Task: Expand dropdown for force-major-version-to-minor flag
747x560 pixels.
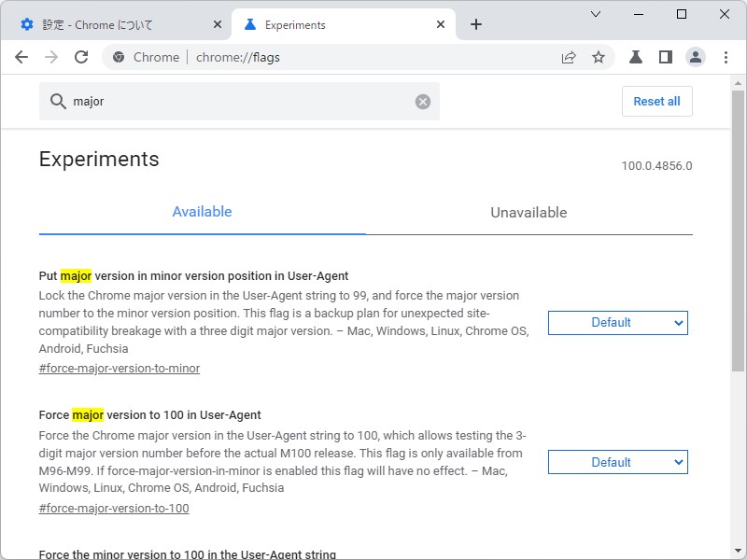Action: tap(617, 323)
